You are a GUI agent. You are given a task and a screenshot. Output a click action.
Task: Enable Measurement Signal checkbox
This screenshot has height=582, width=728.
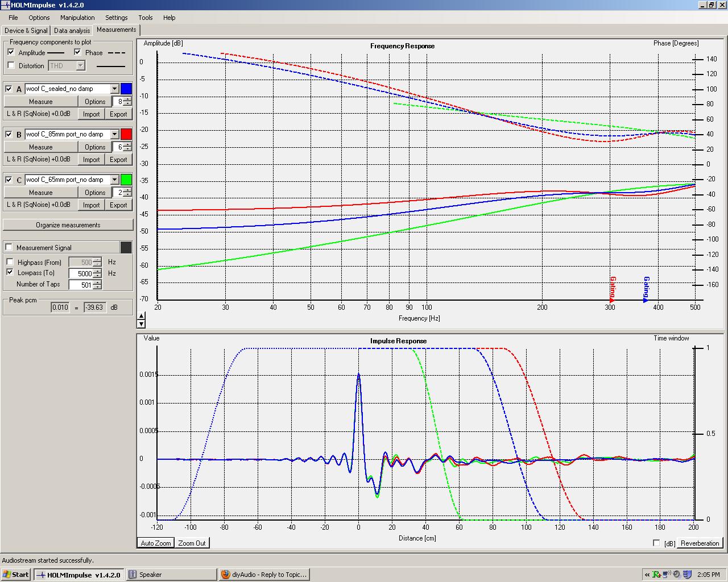point(9,247)
